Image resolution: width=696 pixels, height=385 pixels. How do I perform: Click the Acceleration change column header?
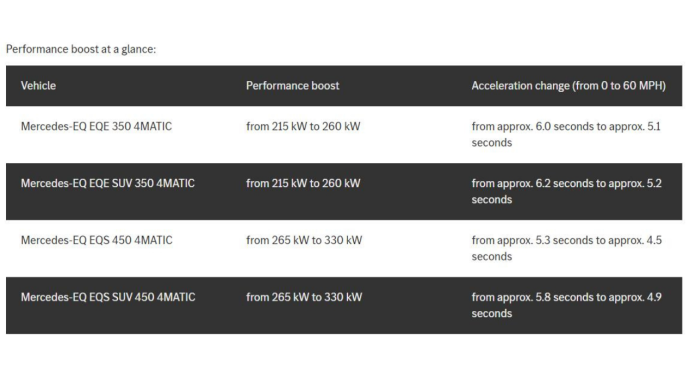[569, 86]
